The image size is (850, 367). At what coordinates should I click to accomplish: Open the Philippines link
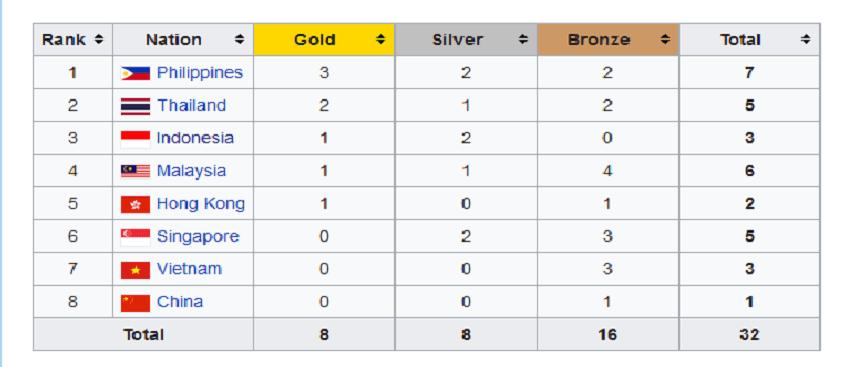tap(199, 73)
